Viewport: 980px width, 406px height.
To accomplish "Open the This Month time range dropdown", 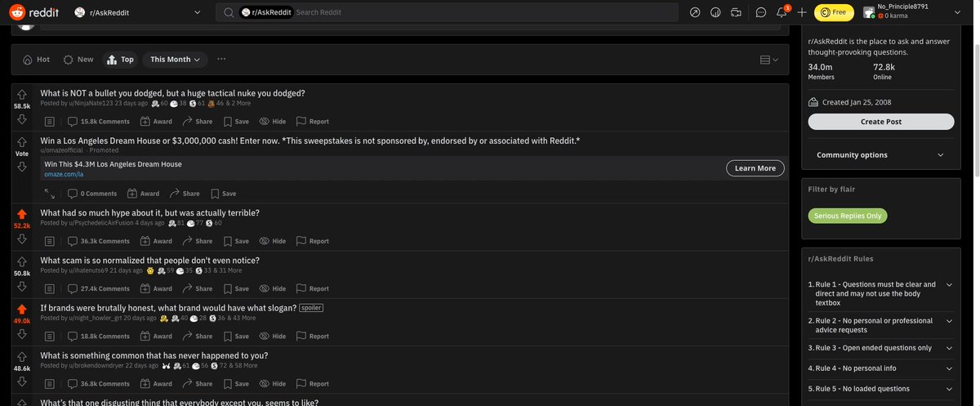I will (176, 60).
